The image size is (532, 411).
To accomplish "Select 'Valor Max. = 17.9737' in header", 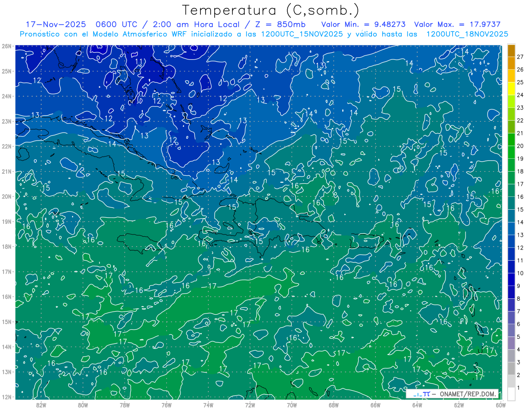I will pos(457,24).
